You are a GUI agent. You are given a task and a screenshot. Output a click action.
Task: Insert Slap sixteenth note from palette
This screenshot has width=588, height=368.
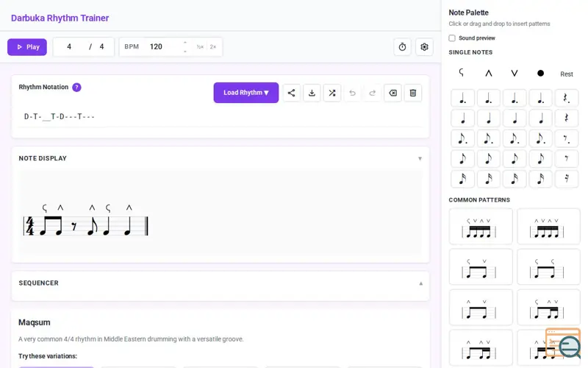540,179
